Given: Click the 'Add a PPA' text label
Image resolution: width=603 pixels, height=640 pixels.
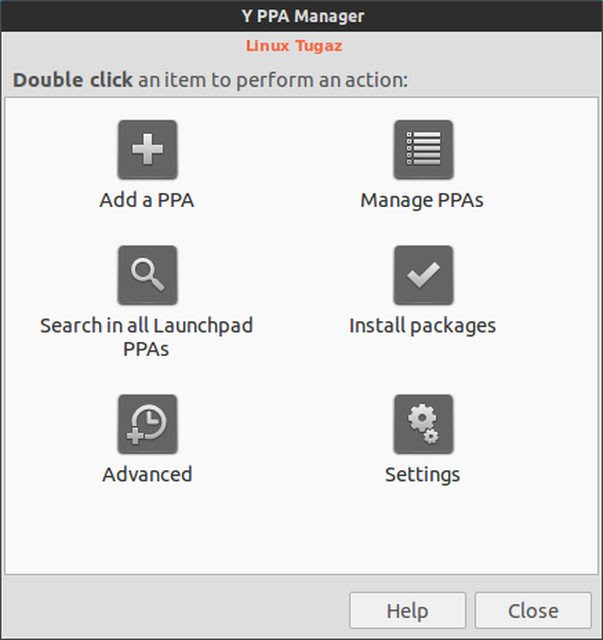Looking at the screenshot, I should coord(147,200).
